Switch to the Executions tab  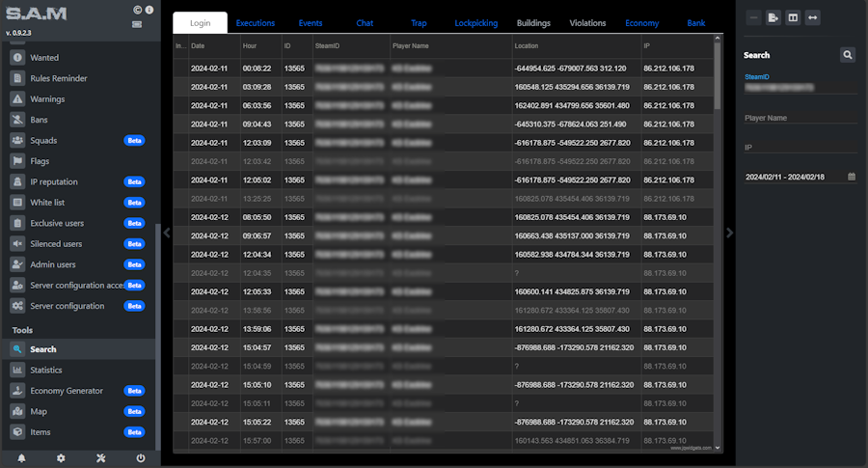pos(256,22)
